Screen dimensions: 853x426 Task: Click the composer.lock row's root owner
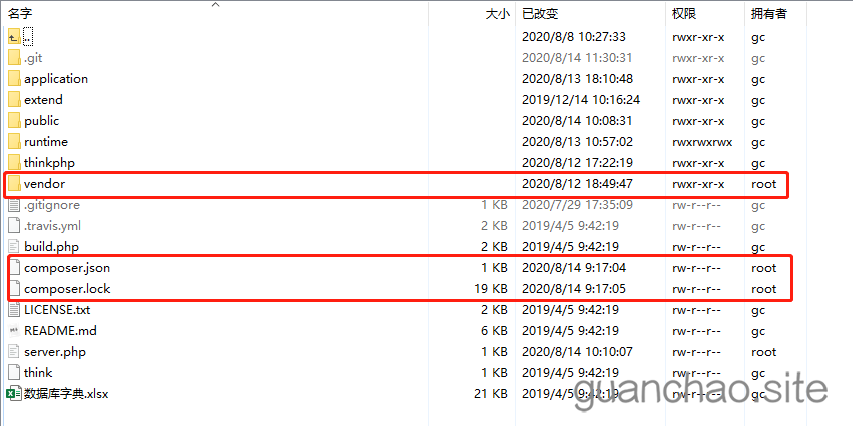coord(764,289)
